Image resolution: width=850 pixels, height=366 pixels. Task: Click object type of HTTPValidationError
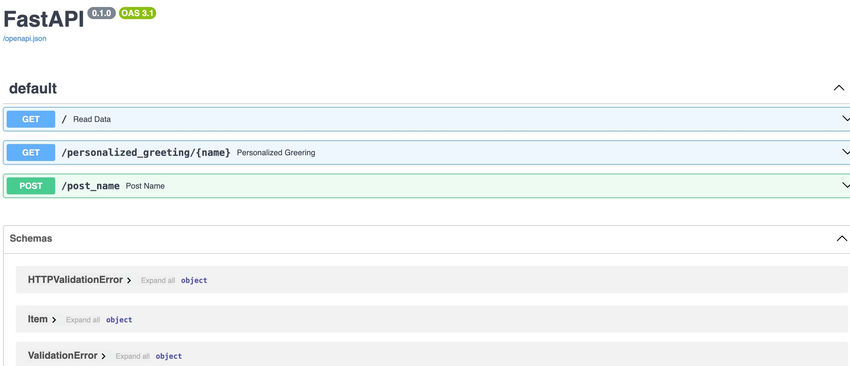click(194, 281)
